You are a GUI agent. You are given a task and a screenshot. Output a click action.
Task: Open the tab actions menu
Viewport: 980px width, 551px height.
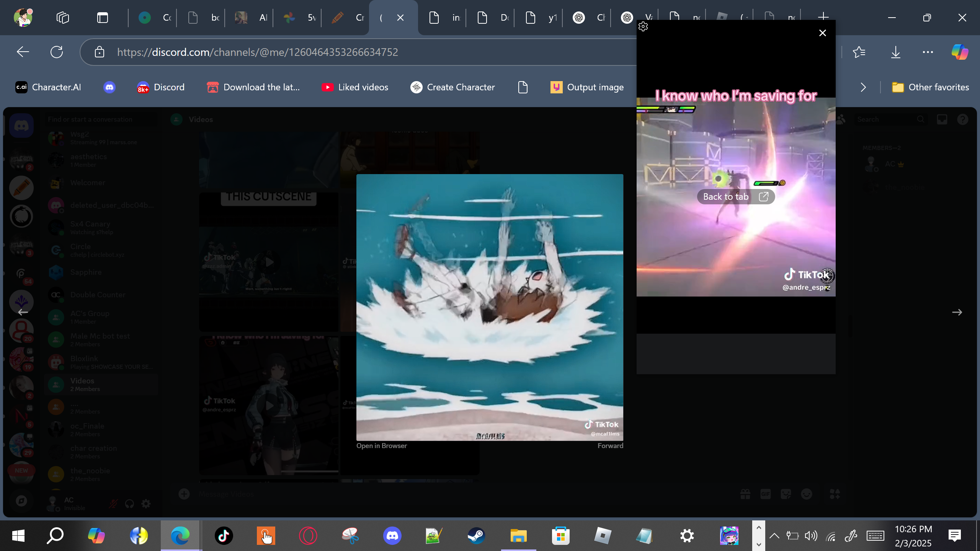point(103,18)
